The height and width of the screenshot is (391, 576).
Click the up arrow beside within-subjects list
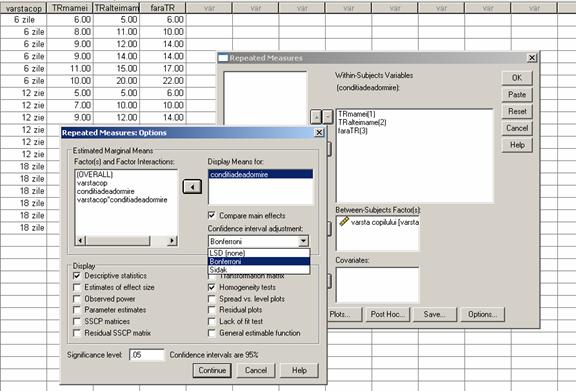point(316,116)
